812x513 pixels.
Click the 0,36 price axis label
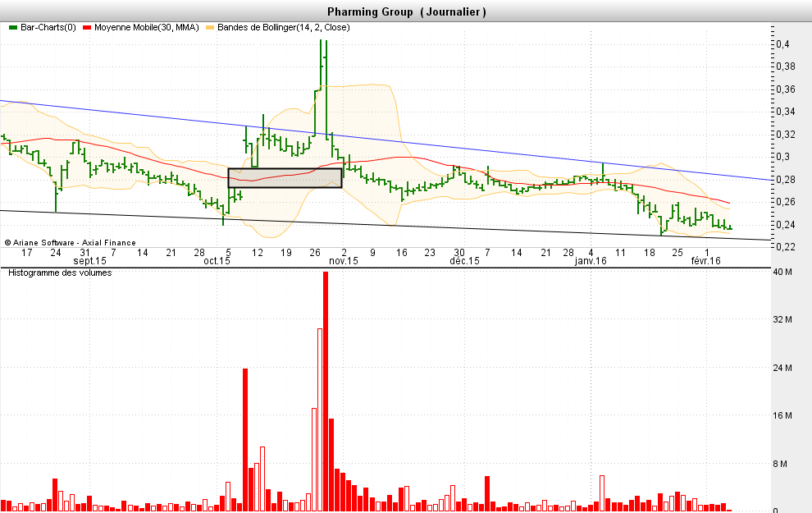(786, 89)
